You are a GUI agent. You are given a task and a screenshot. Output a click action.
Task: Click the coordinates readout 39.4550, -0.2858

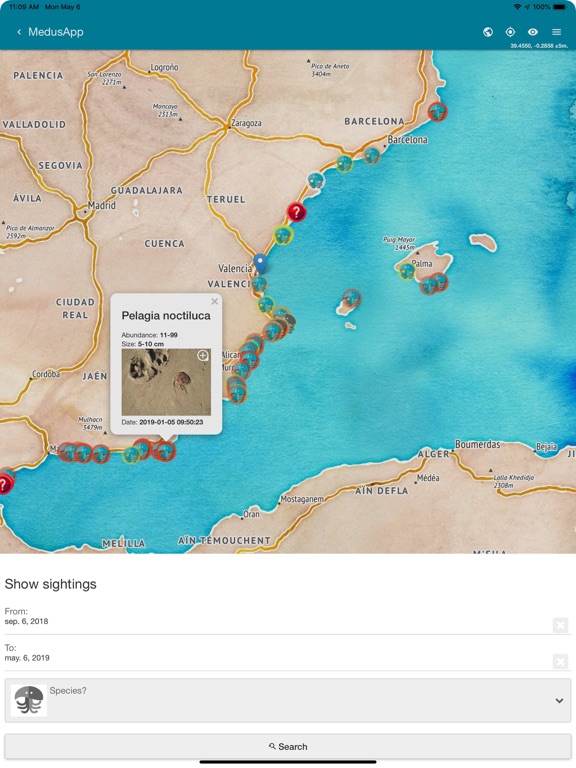pyautogui.click(x=539, y=46)
